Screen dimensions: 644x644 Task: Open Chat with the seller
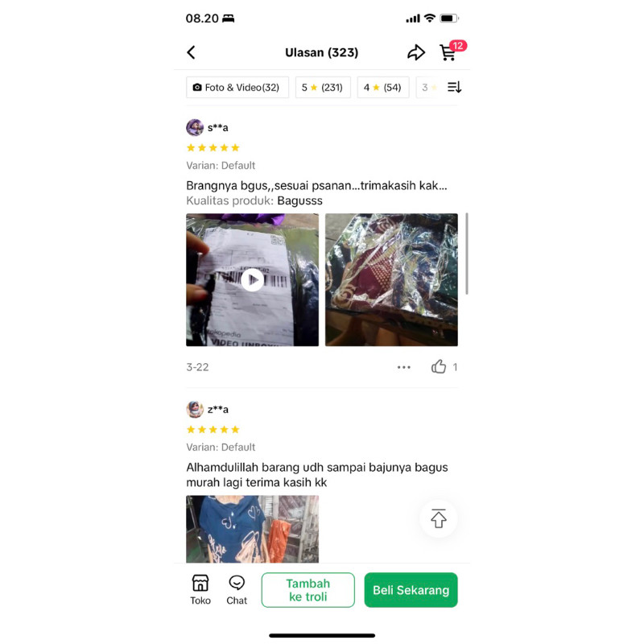(x=237, y=590)
